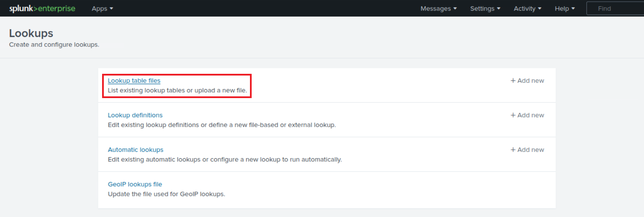Click the Help caret arrow
Image resolution: width=644 pixels, height=217 pixels.
[x=573, y=9]
